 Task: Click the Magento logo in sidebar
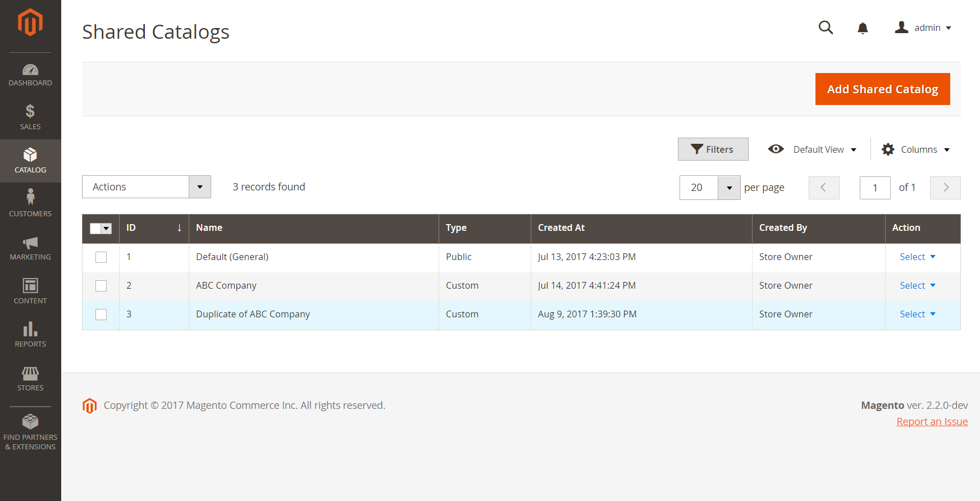pyautogui.click(x=30, y=22)
